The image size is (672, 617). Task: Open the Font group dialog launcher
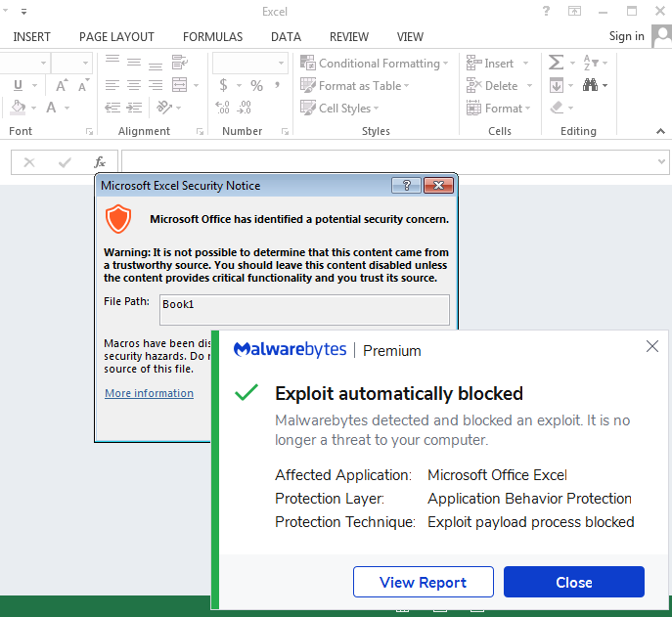click(x=89, y=132)
